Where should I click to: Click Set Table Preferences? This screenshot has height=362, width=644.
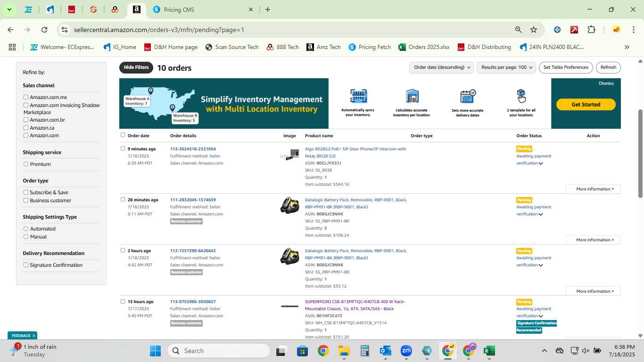coord(566,67)
